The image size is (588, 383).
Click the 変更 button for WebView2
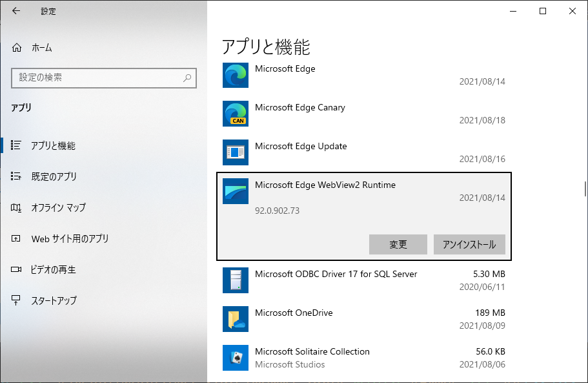pyautogui.click(x=398, y=245)
